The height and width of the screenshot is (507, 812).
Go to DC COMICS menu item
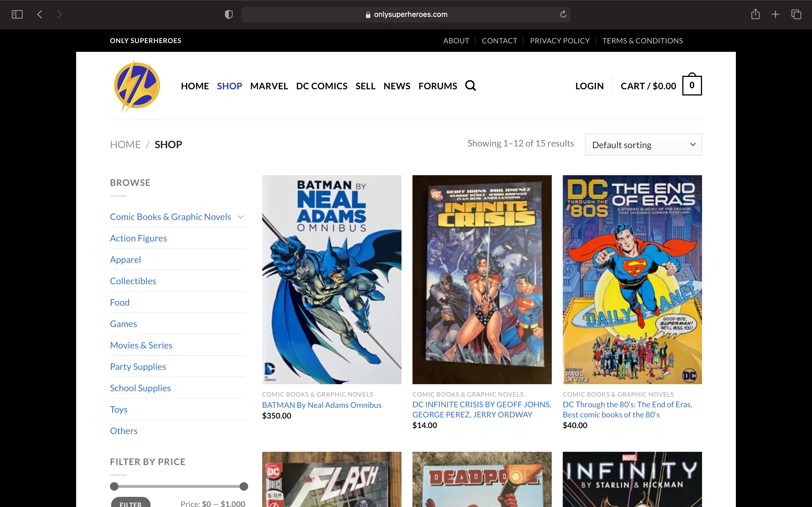tap(321, 86)
